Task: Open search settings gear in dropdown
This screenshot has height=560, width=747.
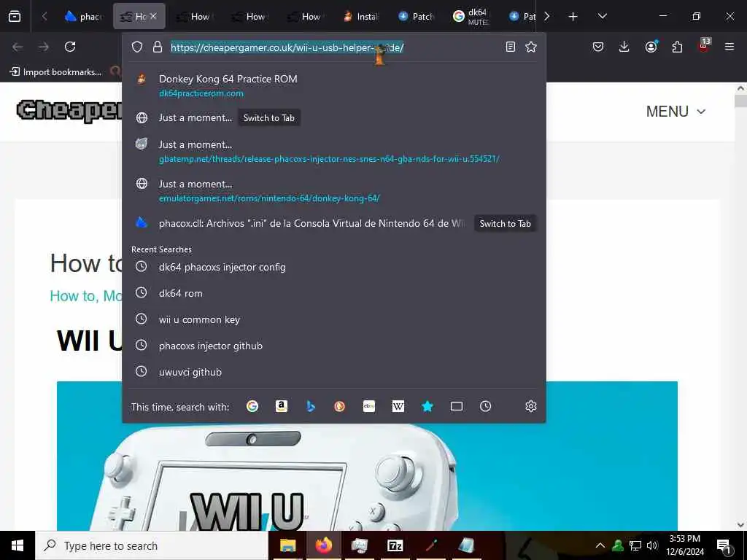Action: [531, 406]
